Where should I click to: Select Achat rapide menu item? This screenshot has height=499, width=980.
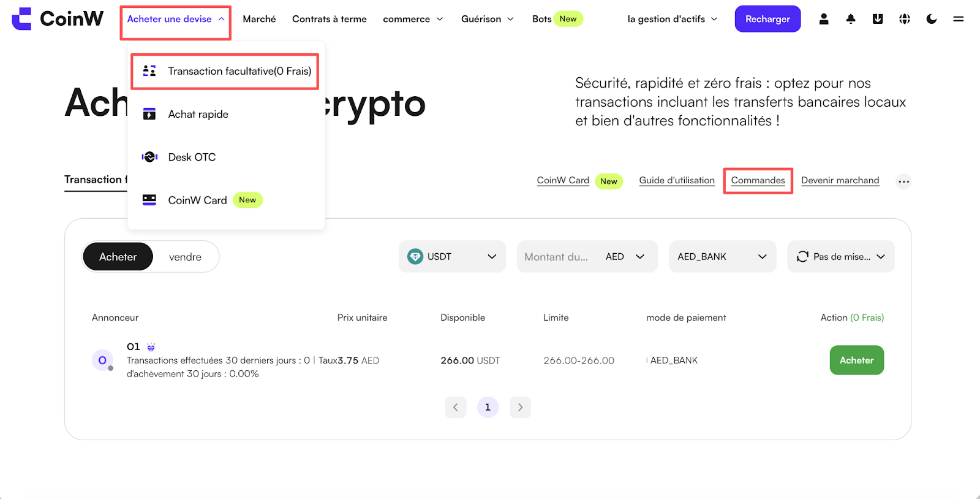tap(226, 114)
